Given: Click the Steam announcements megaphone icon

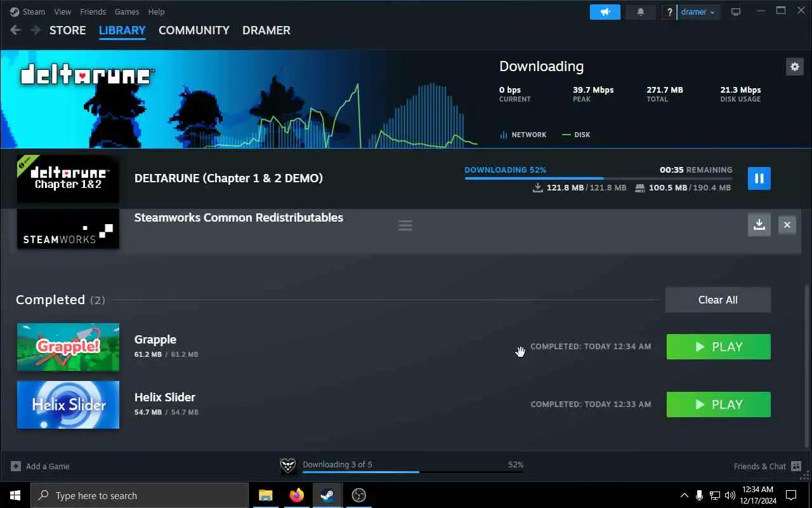Looking at the screenshot, I should pos(605,12).
